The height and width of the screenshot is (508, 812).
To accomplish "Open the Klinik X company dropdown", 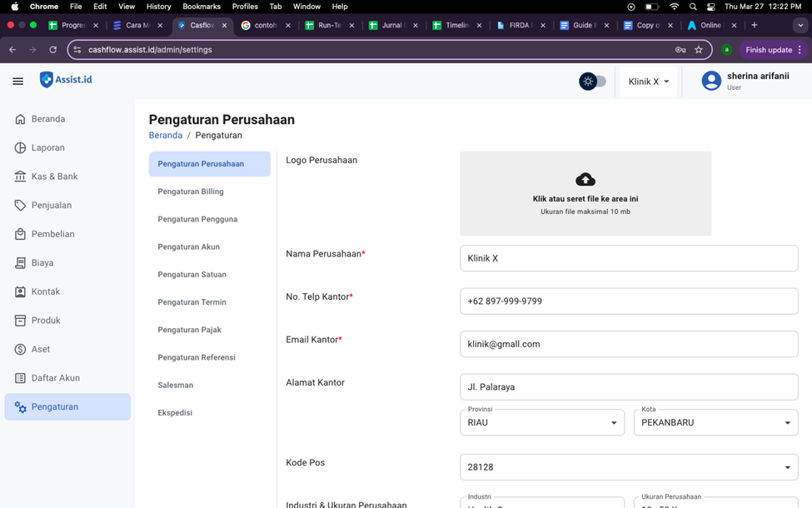I will coord(648,82).
